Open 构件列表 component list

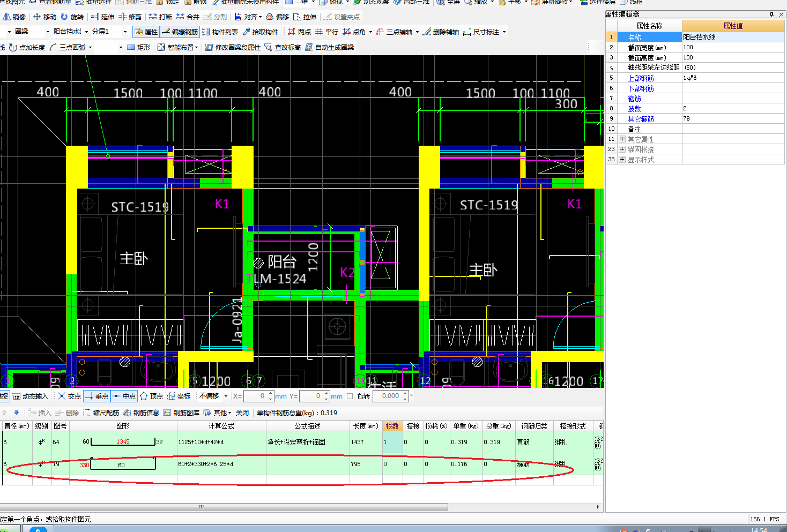220,32
